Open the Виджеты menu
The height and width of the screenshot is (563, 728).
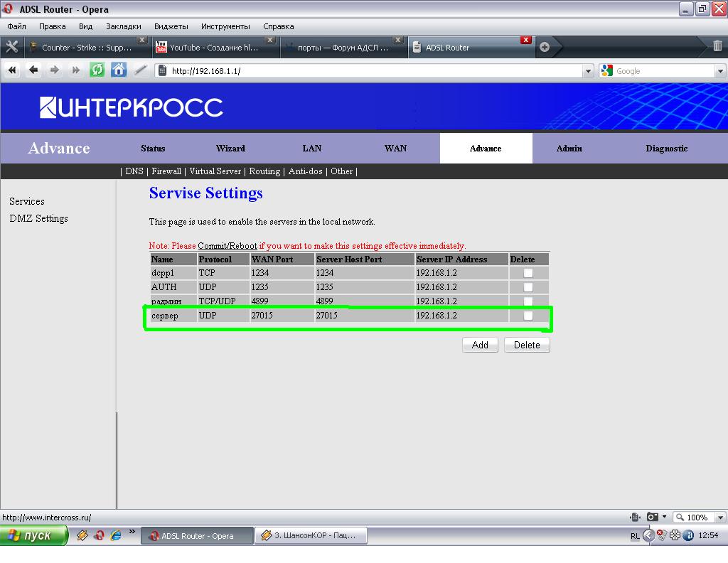(171, 26)
